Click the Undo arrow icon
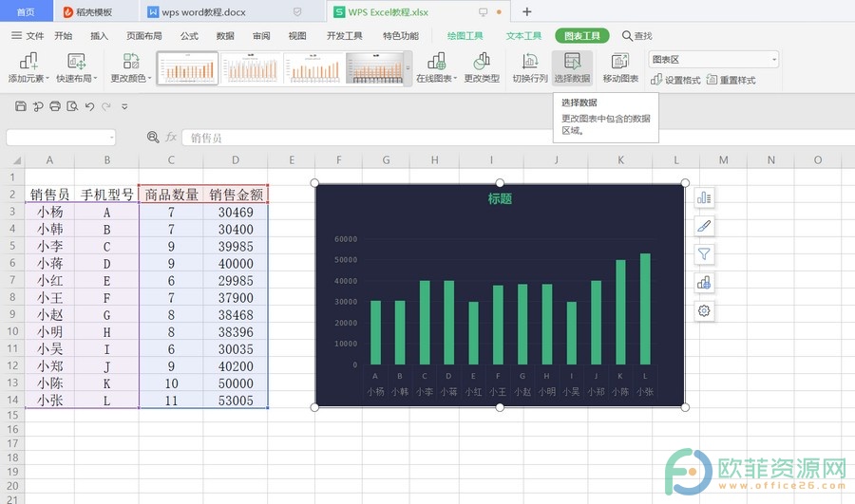 [90, 106]
